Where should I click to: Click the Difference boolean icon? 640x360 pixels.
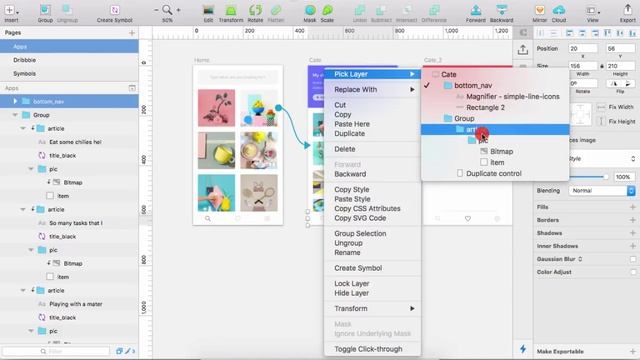(434, 13)
